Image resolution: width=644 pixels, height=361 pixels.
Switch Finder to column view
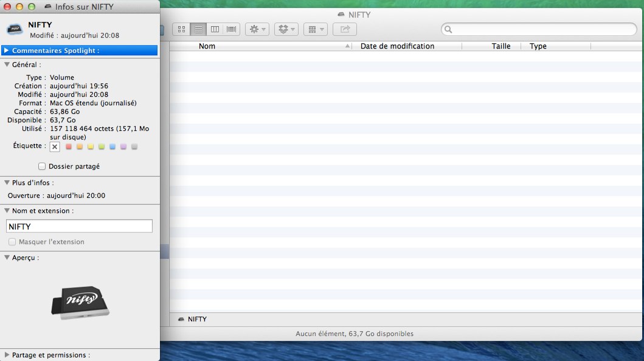pos(215,29)
